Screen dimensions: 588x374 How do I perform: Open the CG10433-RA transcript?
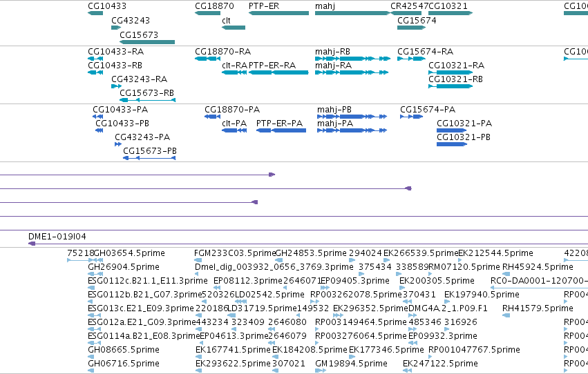[x=95, y=59]
